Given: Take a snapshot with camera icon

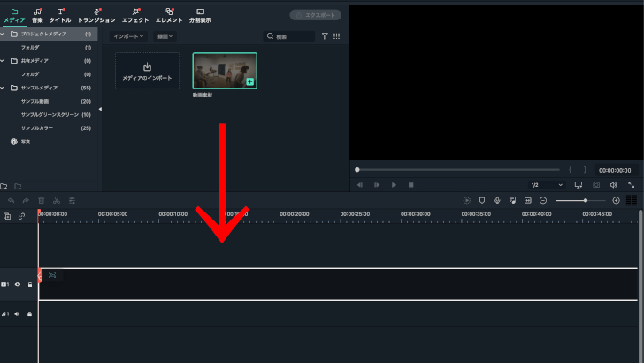Looking at the screenshot, I should point(596,185).
